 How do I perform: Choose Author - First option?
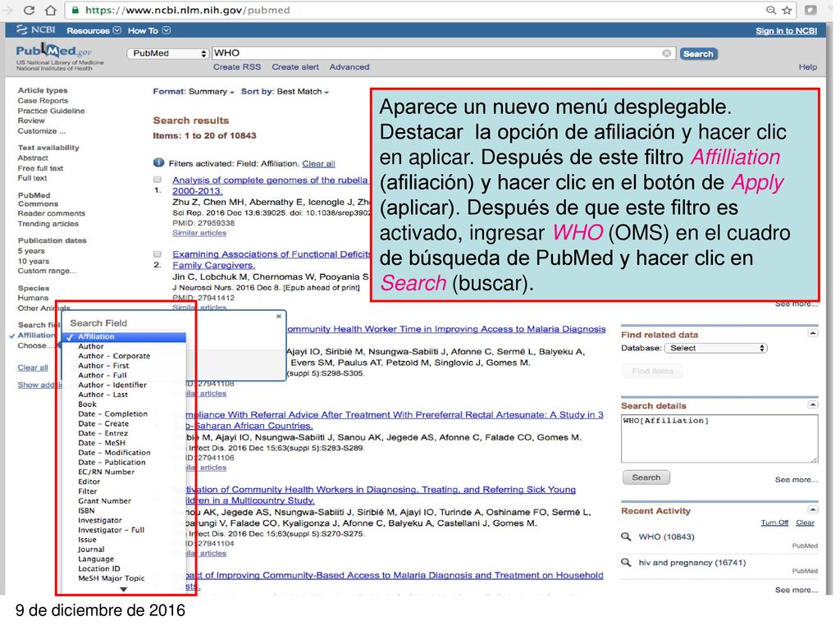(103, 366)
